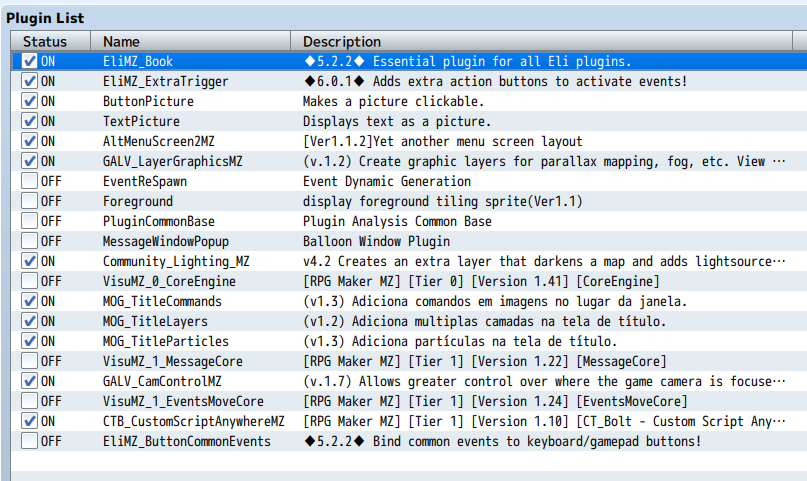Select MessageWindowPopup plugin name
Image resolution: width=807 pixels, height=481 pixels.
(x=166, y=242)
